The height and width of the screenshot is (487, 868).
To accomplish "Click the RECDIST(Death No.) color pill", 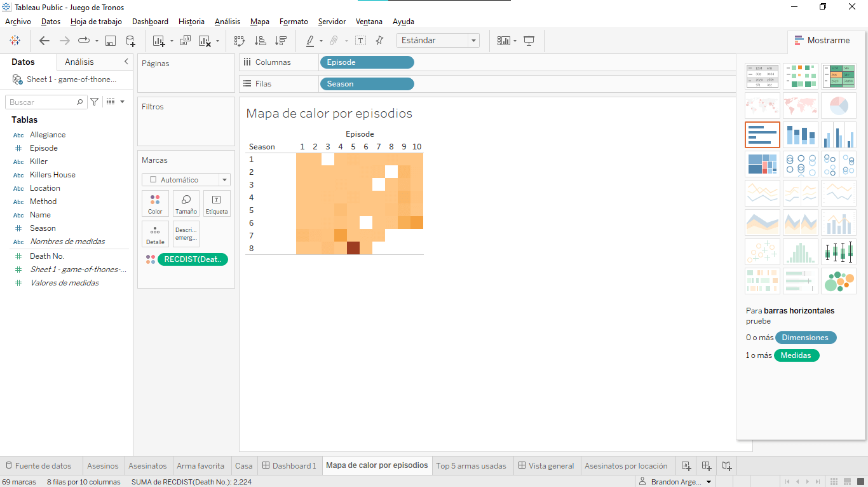I will [193, 259].
